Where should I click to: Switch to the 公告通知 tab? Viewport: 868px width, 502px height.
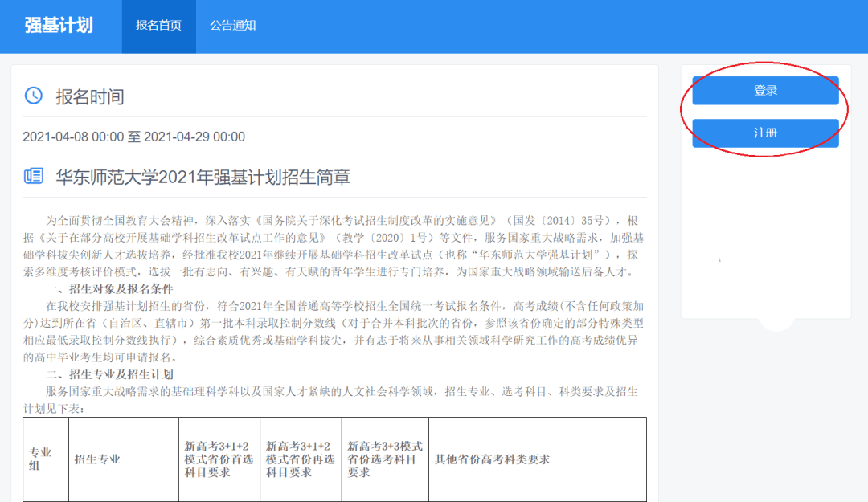point(233,26)
